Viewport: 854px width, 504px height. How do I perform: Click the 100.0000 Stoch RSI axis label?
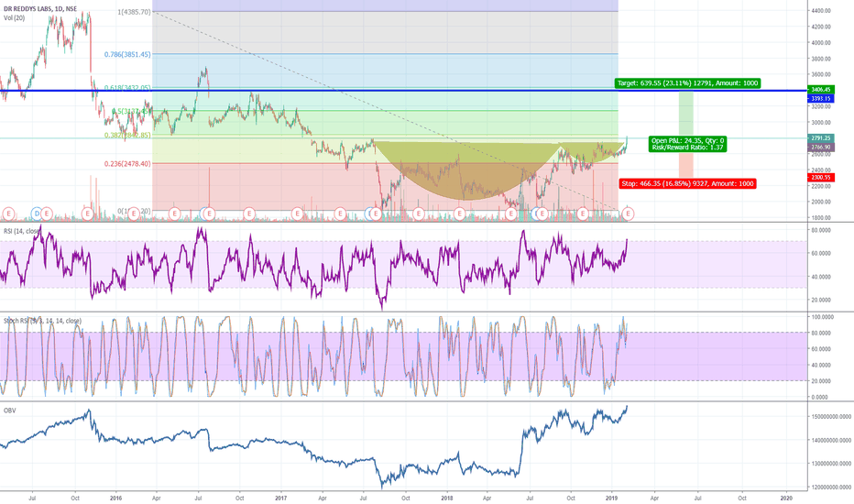821,316
